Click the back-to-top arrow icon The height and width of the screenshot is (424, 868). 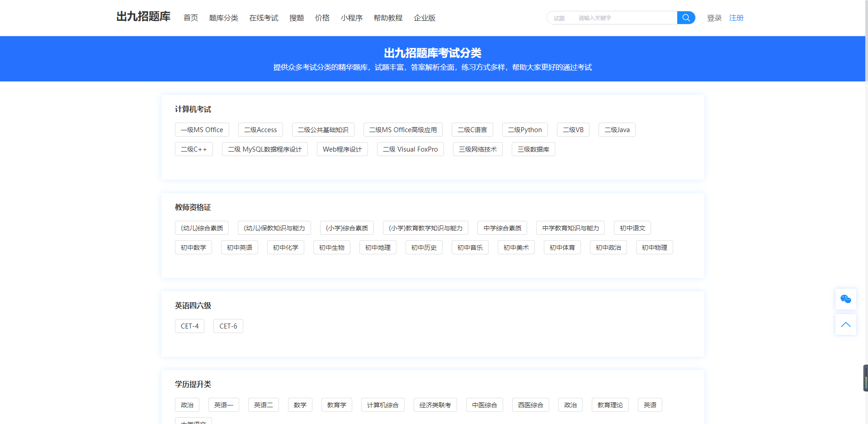tap(846, 324)
